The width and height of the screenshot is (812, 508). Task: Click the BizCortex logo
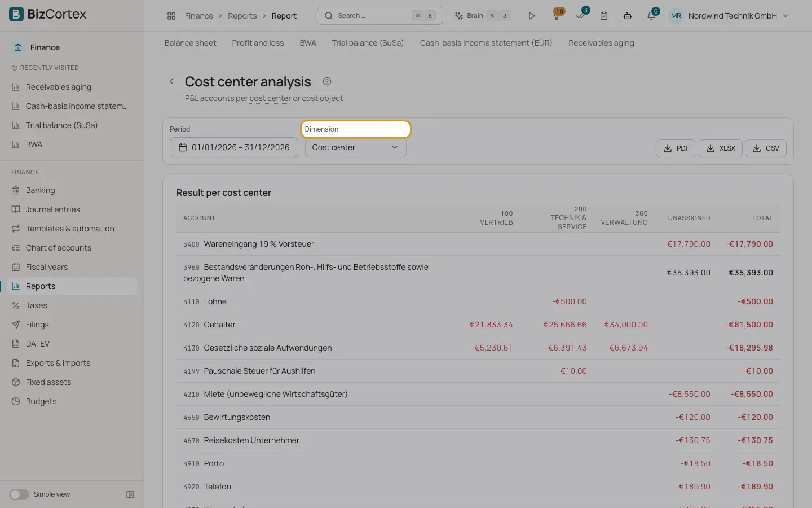[48, 14]
